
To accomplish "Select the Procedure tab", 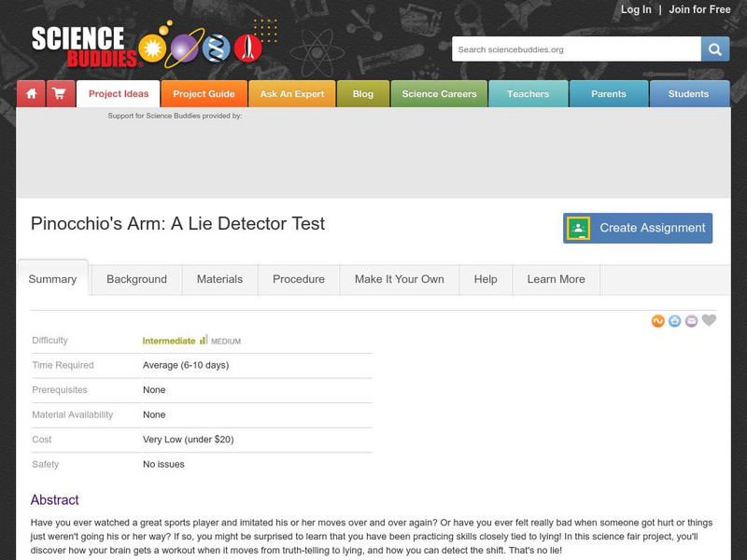I will pos(299,279).
